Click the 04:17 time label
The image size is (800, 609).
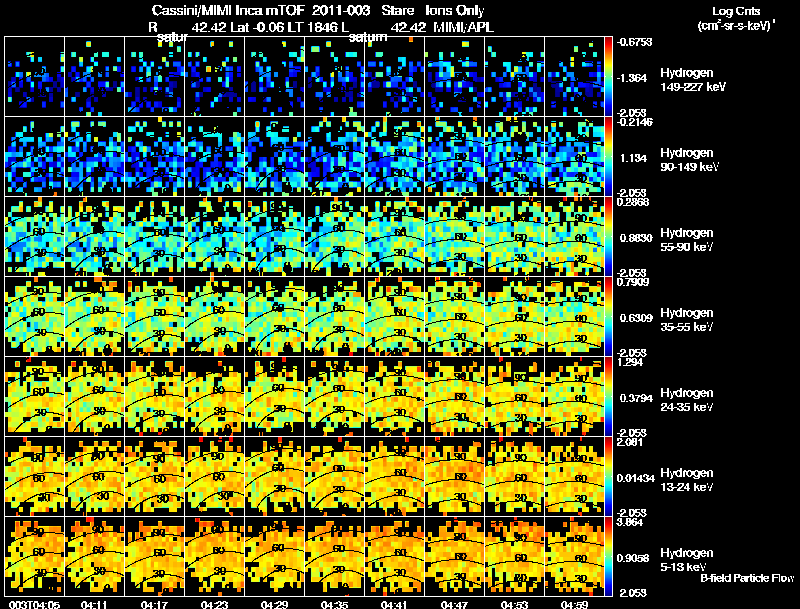pyautogui.click(x=154, y=604)
